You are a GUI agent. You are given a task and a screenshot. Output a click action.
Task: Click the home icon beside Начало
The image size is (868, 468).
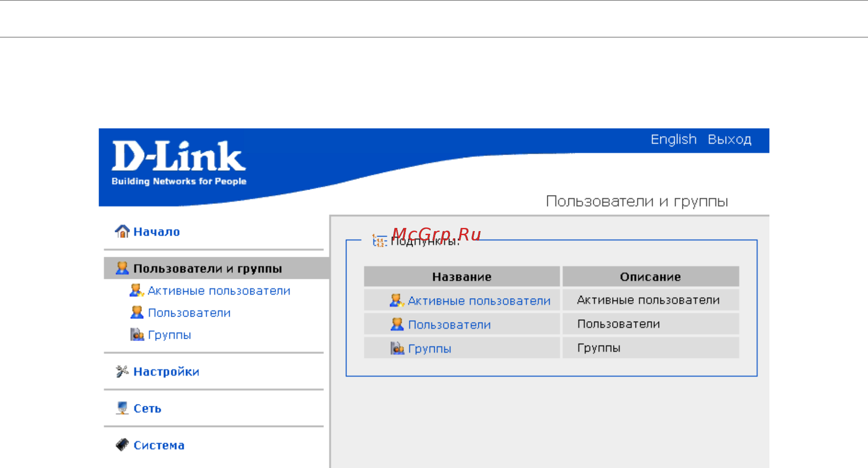122,231
